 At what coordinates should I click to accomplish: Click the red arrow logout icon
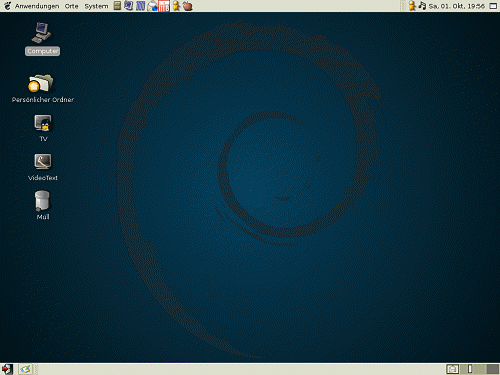[x=7, y=369]
